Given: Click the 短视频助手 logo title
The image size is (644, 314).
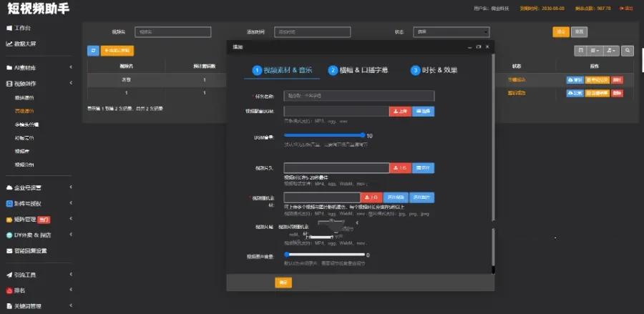Looking at the screenshot, I should pyautogui.click(x=38, y=9).
